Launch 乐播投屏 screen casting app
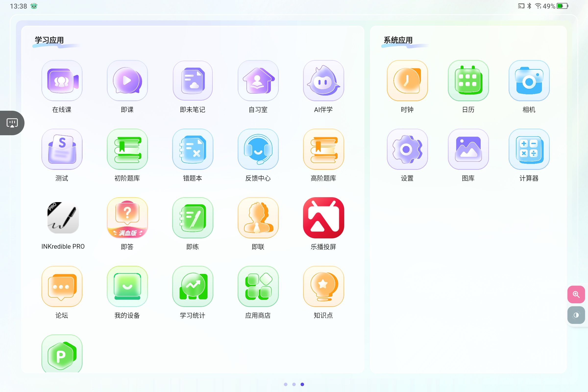This screenshot has width=588, height=392. (323, 218)
